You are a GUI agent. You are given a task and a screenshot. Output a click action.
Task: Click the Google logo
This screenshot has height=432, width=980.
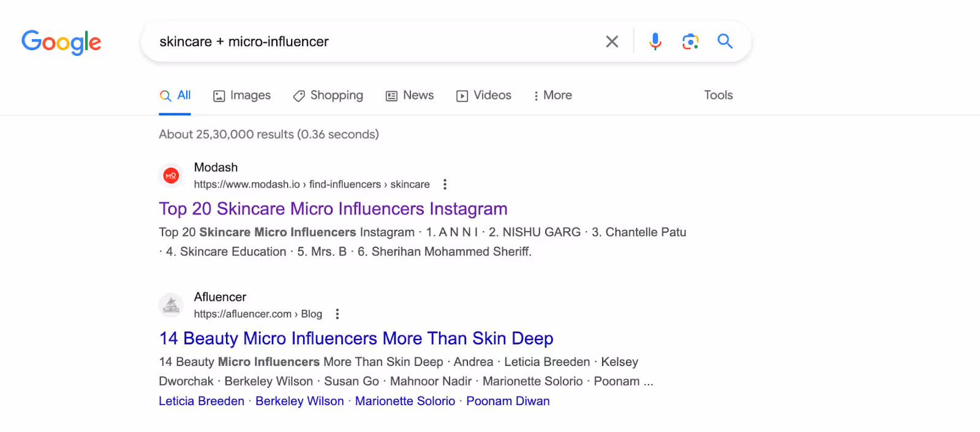pyautogui.click(x=61, y=42)
